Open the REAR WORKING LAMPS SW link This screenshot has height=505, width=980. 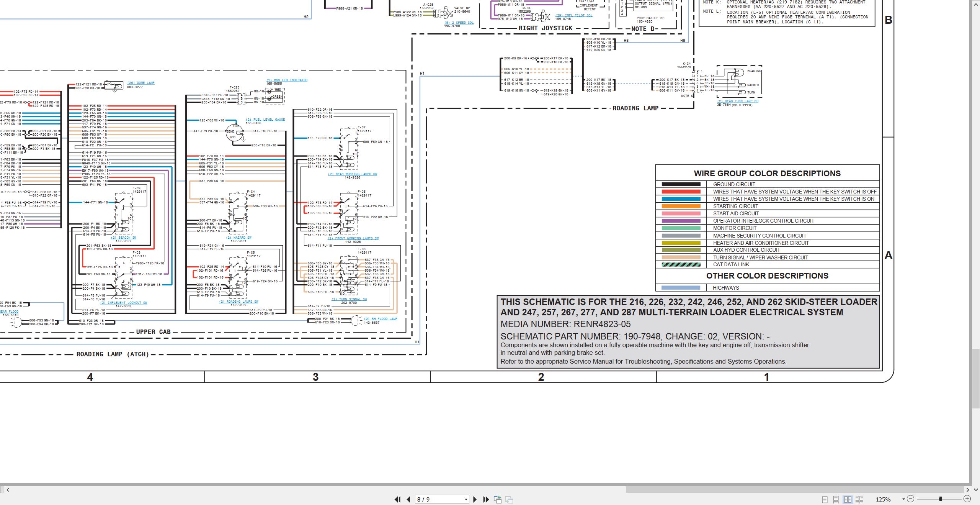tap(352, 174)
